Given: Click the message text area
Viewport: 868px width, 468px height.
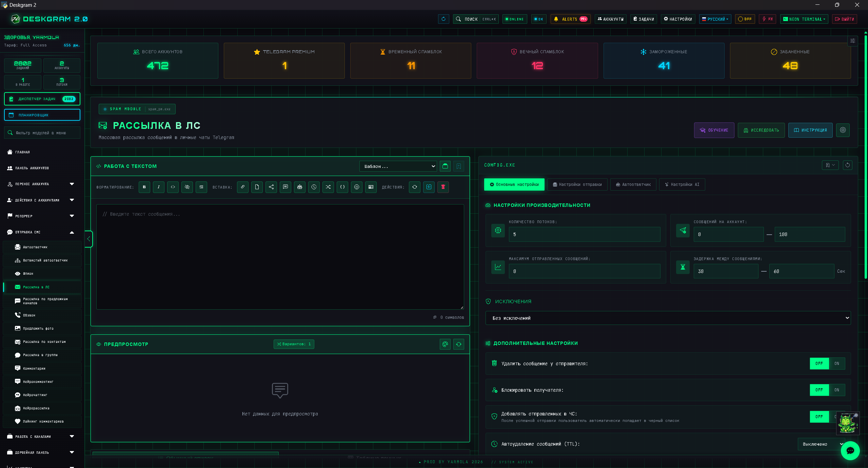Looking at the screenshot, I should point(280,257).
